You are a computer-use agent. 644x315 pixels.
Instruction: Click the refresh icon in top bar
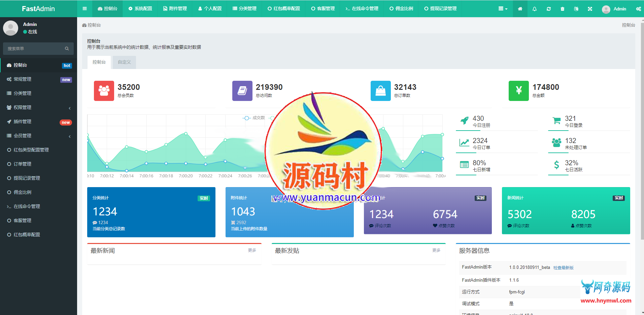coord(549,9)
